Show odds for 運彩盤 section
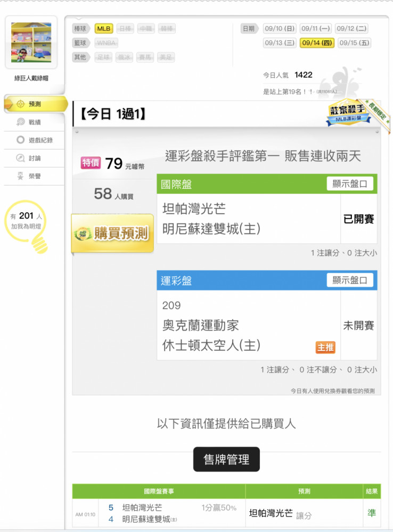This screenshot has height=532, width=393. click(349, 280)
